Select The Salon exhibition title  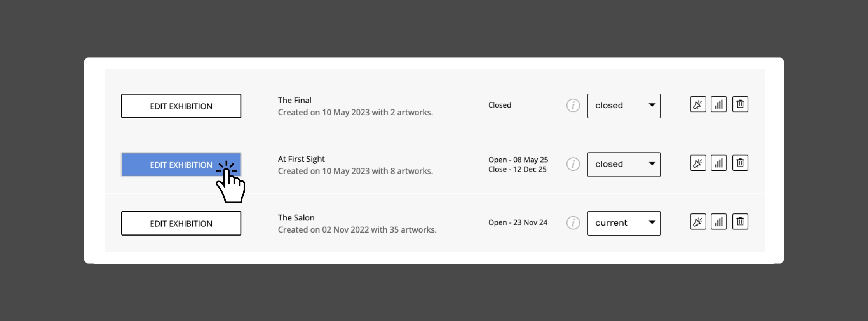tap(296, 218)
